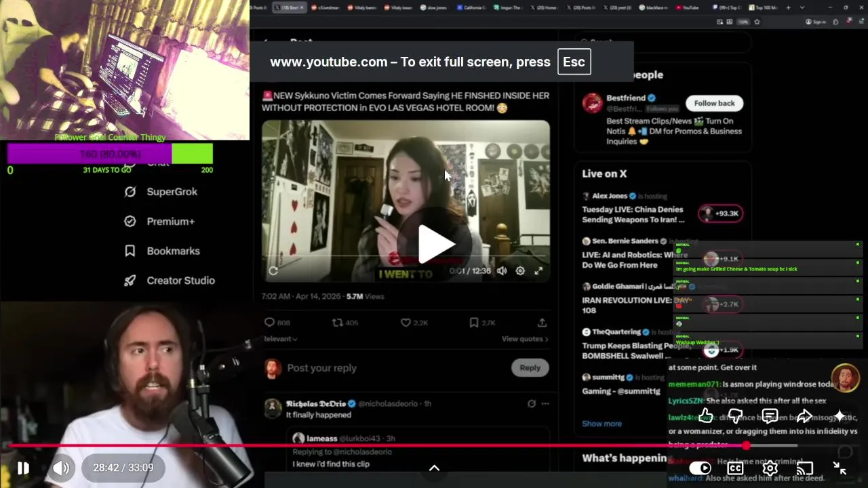
Task: Open Premium+ in X sidebar
Action: coord(159,222)
